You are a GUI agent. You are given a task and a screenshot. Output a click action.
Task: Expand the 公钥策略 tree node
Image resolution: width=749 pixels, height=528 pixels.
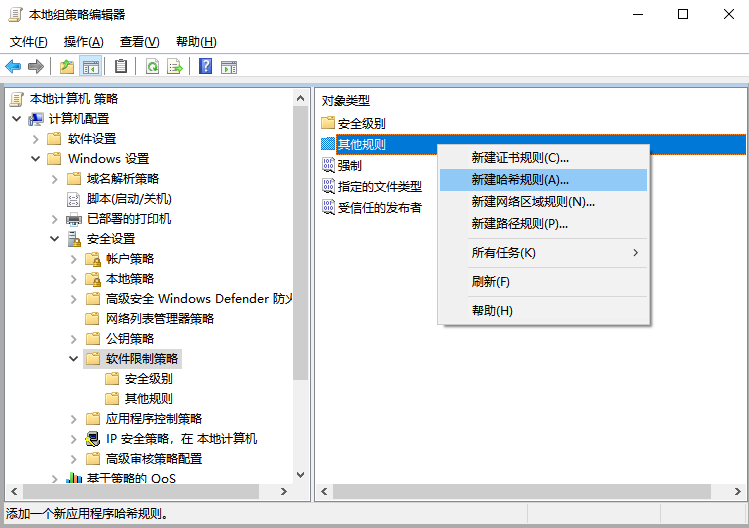click(74, 339)
